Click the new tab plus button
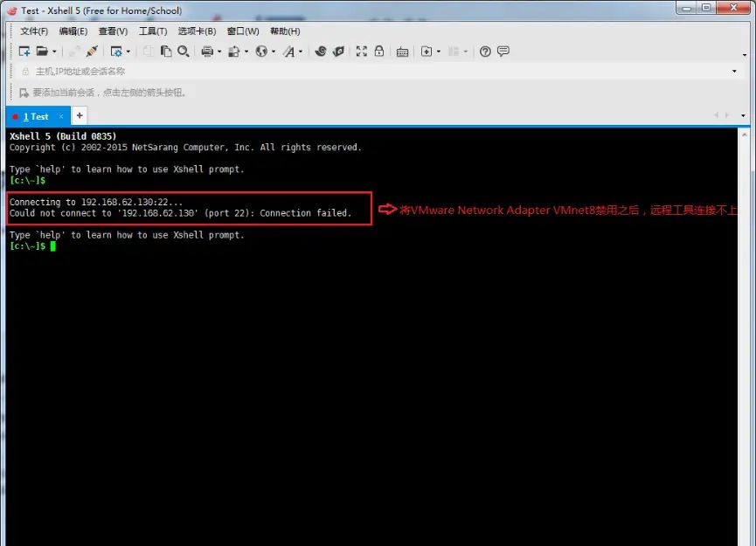Image resolution: width=756 pixels, height=546 pixels. [x=78, y=115]
